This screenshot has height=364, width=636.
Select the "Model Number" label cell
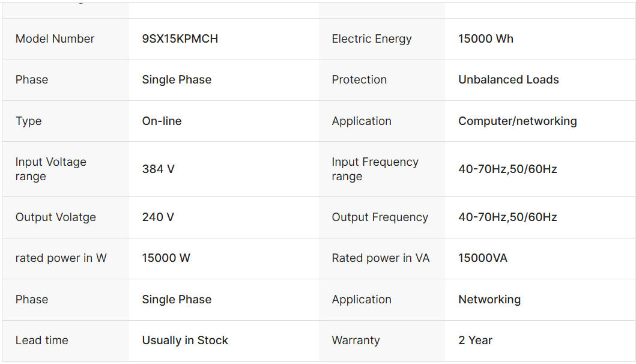tap(55, 39)
